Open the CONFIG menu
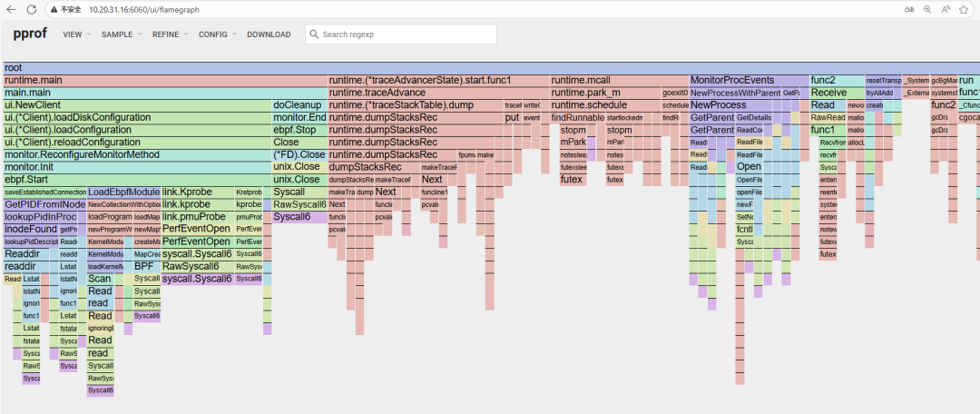This screenshot has width=980, height=414. [218, 34]
